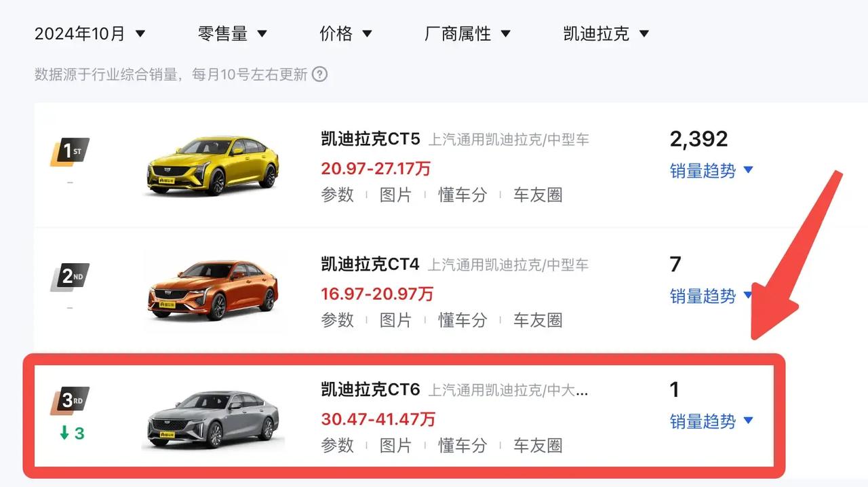Open the gray CT6 car thumbnail

click(213, 418)
